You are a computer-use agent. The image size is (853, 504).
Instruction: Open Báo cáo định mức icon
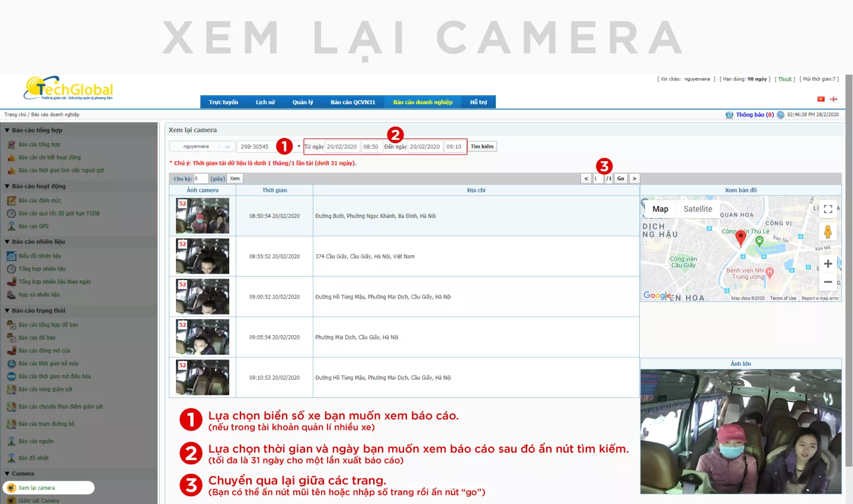[x=11, y=201]
